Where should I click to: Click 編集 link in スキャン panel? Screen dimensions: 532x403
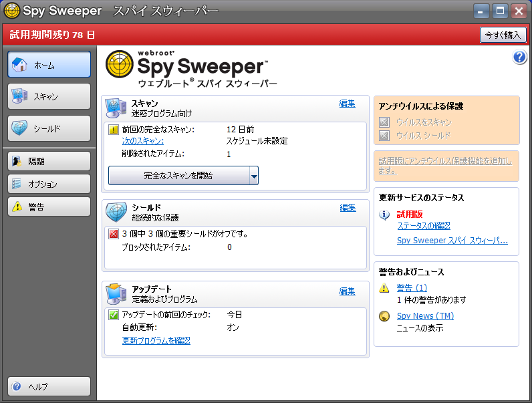[x=347, y=104]
